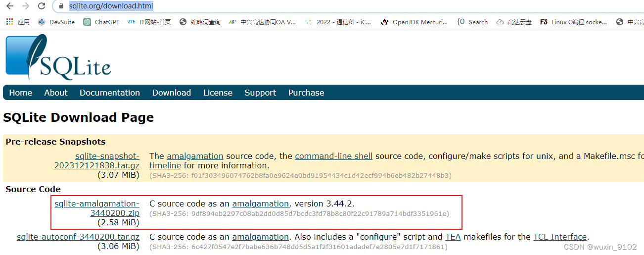This screenshot has height=255, width=644.
Task: Open the 2022 - 通信科 bookmark
Action: pos(338,22)
